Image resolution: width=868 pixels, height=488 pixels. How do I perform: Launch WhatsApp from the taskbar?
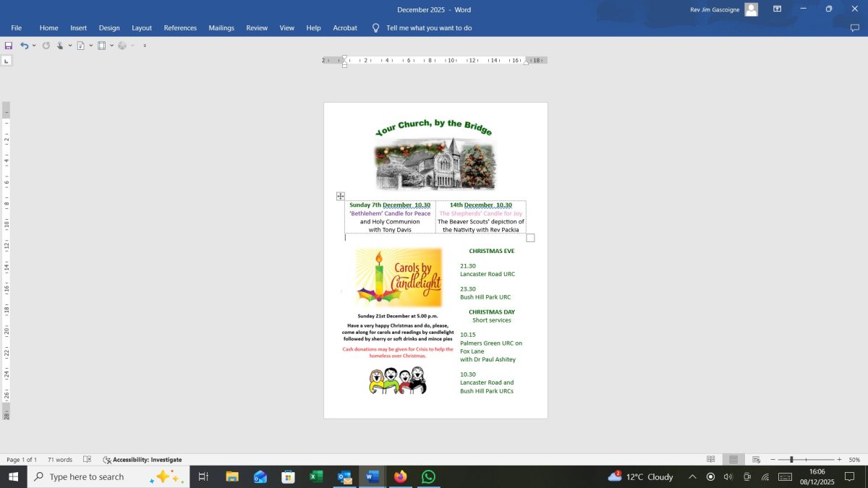[x=428, y=476]
